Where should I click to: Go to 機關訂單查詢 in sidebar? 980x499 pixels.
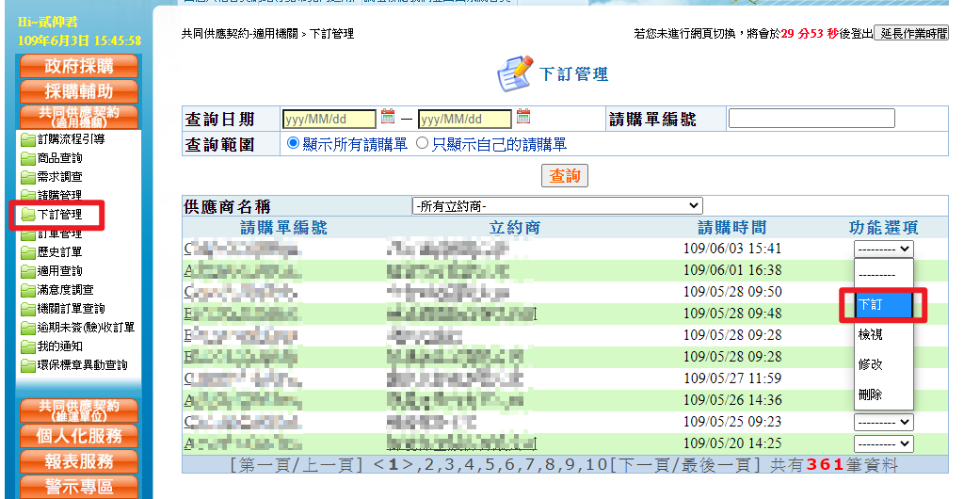tap(71, 308)
